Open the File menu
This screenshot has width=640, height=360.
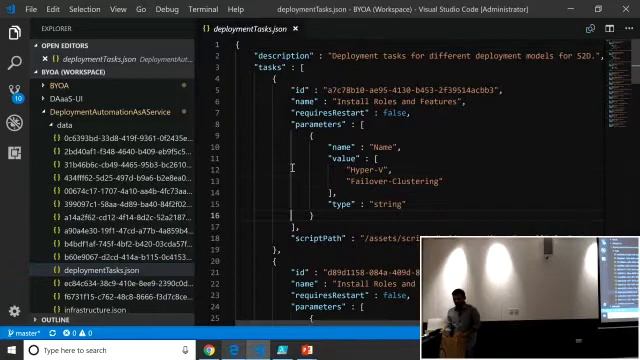pos(31,9)
